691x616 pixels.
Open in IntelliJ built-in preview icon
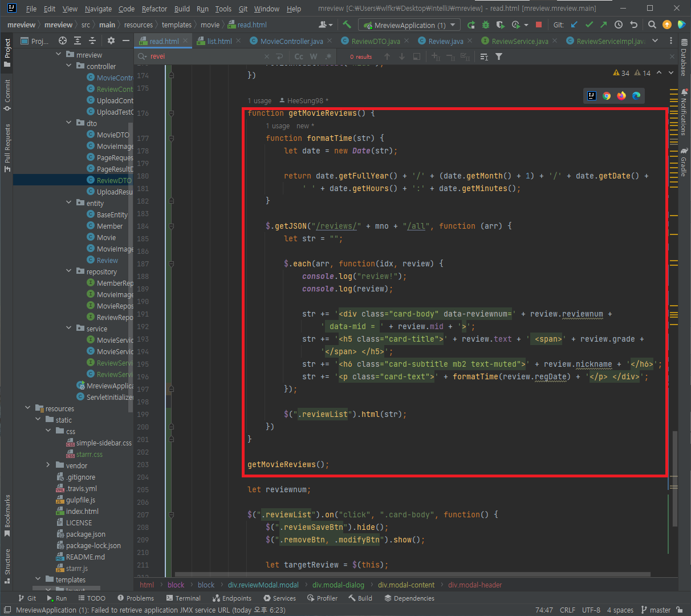pyautogui.click(x=592, y=96)
